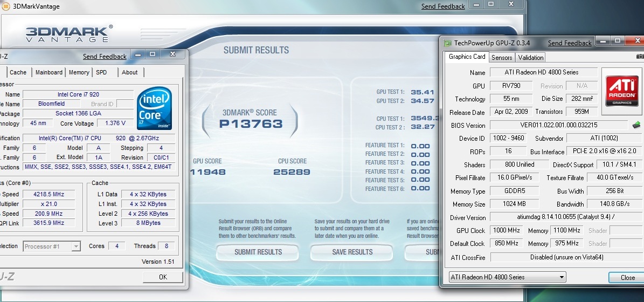Click the instructions field listing MMX, SSE

pyautogui.click(x=99, y=167)
